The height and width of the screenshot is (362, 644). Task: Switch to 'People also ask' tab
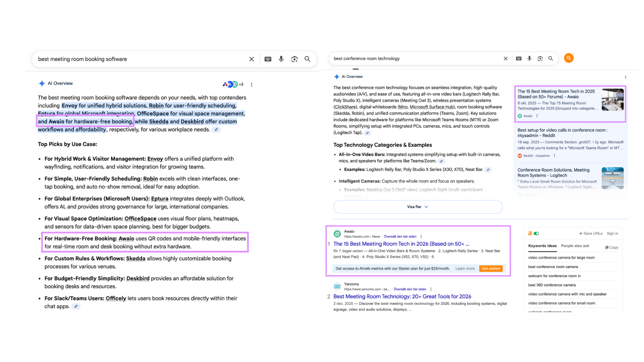pos(575,246)
